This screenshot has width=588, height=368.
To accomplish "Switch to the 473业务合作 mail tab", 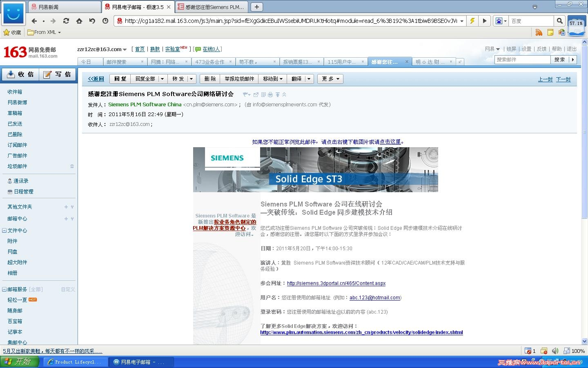I will point(213,62).
